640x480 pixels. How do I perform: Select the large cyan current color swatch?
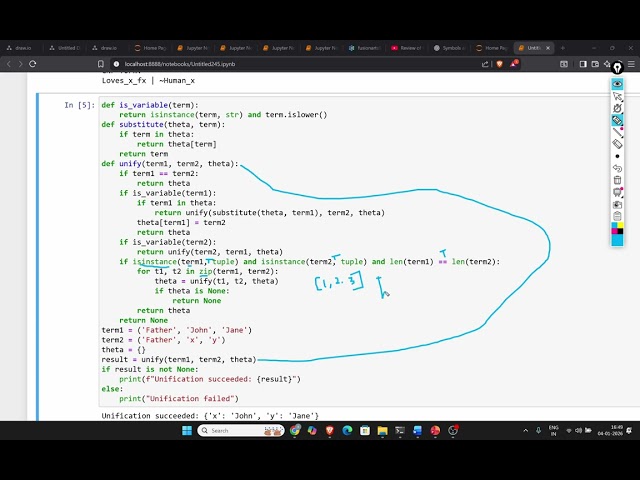617,240
